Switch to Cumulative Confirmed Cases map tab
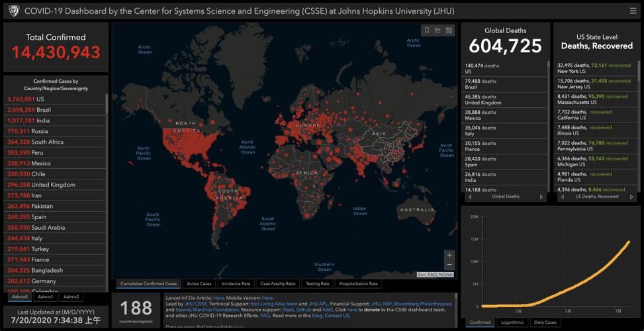This screenshot has width=644, height=331. coord(148,284)
